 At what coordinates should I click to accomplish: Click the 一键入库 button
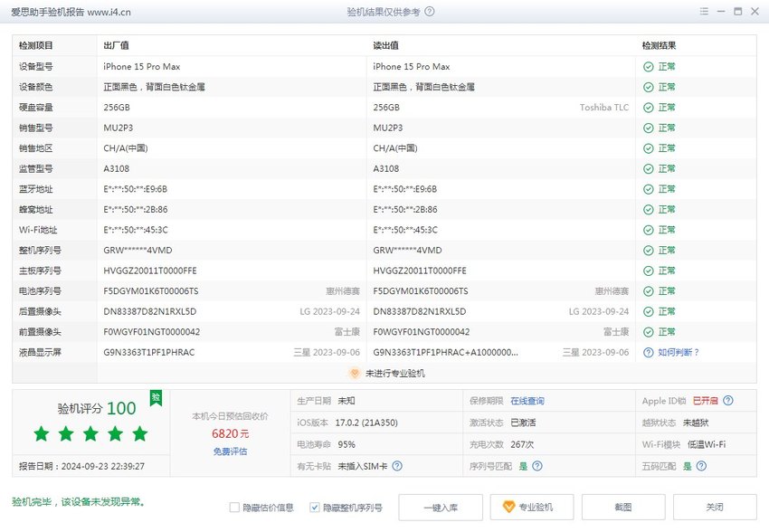(x=441, y=507)
